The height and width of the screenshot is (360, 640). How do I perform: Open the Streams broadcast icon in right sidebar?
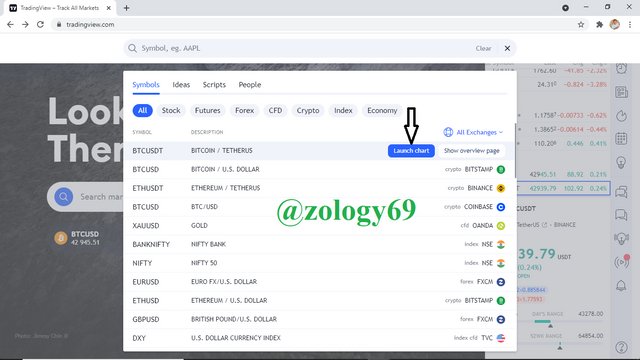click(622, 262)
